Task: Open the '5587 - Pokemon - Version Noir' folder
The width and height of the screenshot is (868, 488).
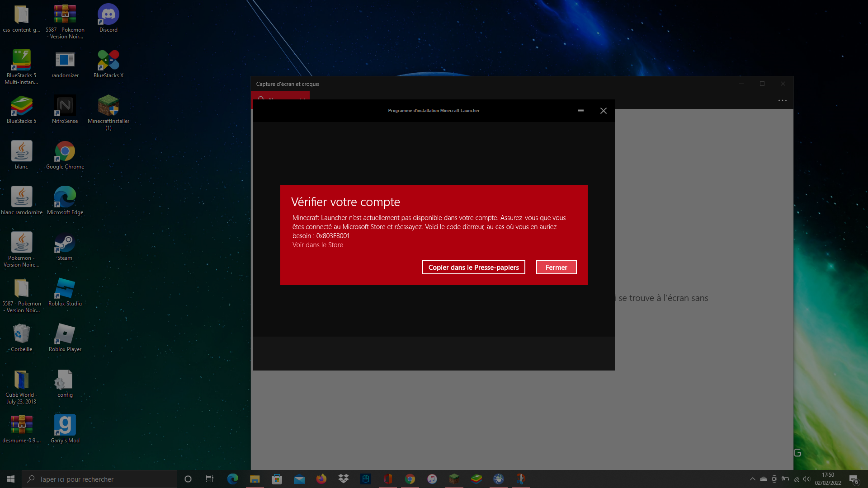Action: tap(21, 295)
